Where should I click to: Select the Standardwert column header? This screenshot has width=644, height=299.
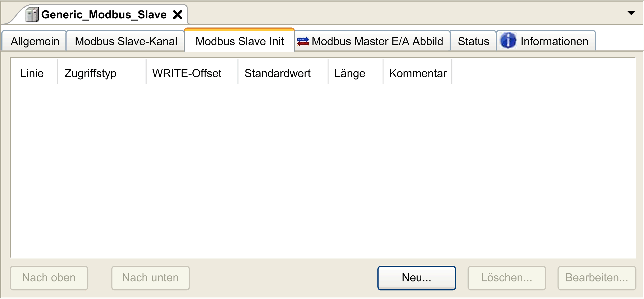click(277, 73)
